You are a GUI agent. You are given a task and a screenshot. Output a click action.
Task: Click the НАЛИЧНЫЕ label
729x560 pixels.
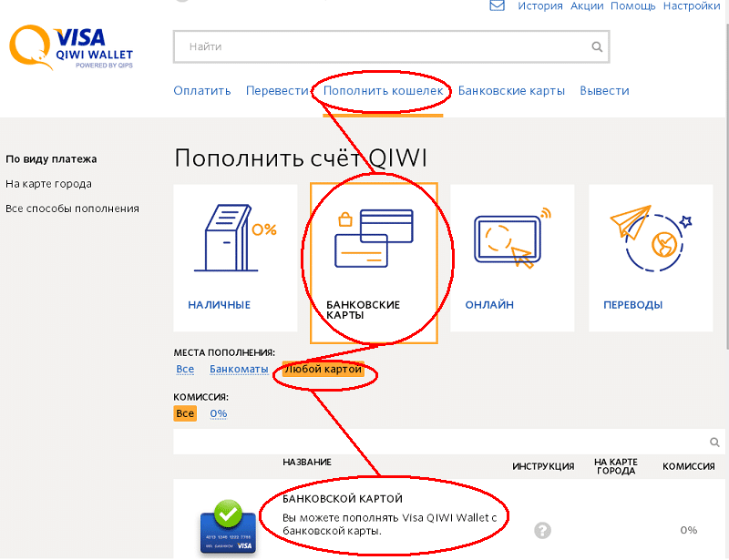219,305
